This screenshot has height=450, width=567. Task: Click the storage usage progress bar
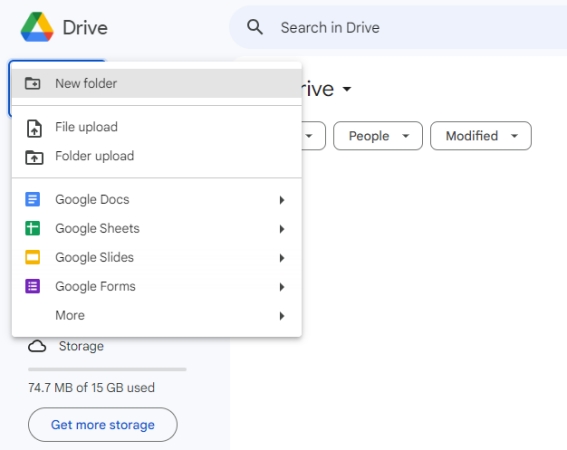[x=107, y=369]
